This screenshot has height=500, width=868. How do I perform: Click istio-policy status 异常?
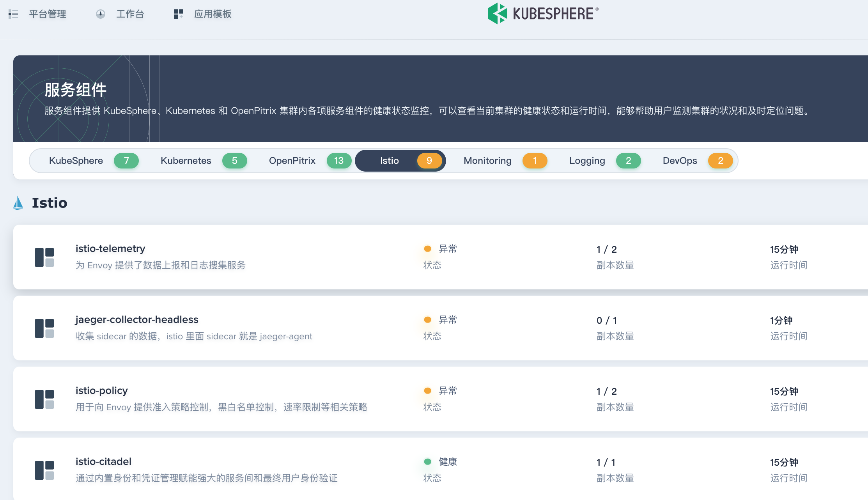pos(448,391)
